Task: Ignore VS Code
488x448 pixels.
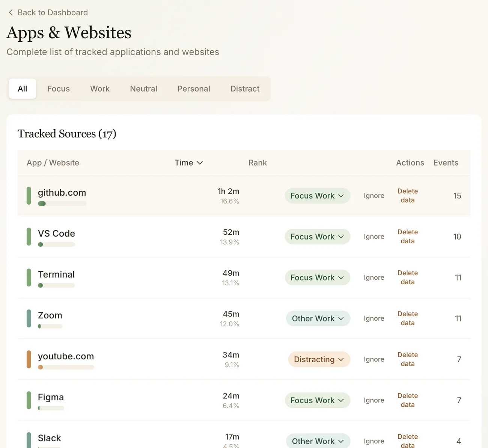Action: [x=374, y=237]
